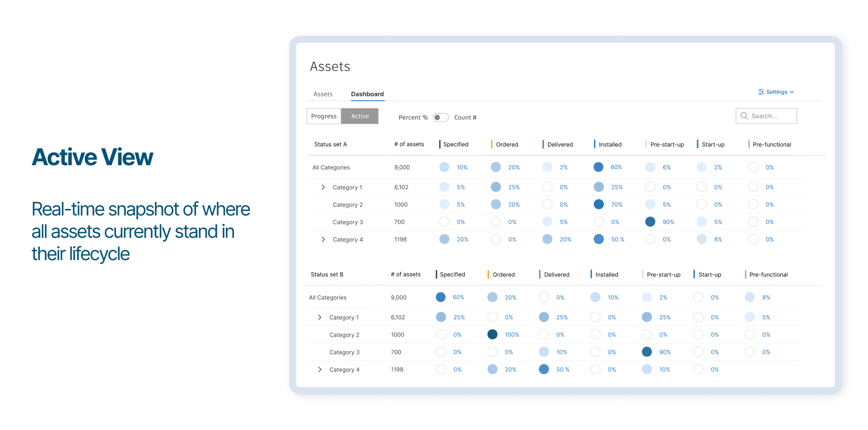Click the Status set B header
Image resolution: width=868 pixels, height=430 pixels.
(327, 275)
